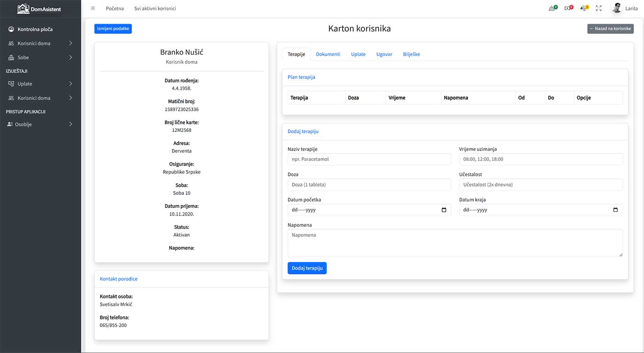
Task: Click the Osoblje staff icon
Action: click(x=10, y=124)
